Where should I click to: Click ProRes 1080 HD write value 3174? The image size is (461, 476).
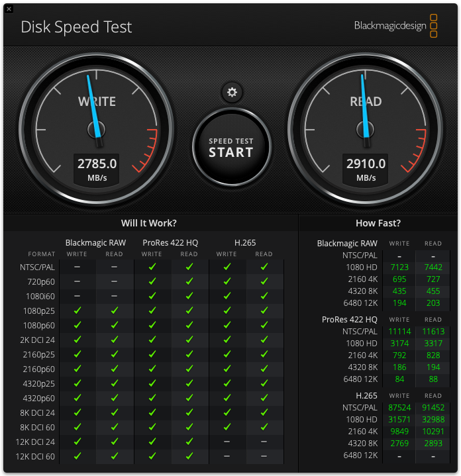(x=399, y=344)
